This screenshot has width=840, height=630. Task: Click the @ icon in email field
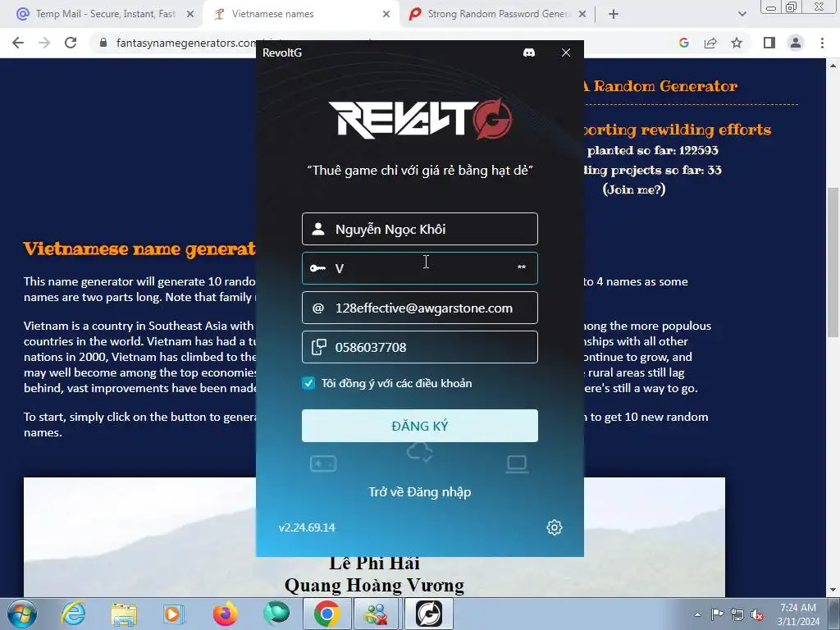(x=318, y=308)
